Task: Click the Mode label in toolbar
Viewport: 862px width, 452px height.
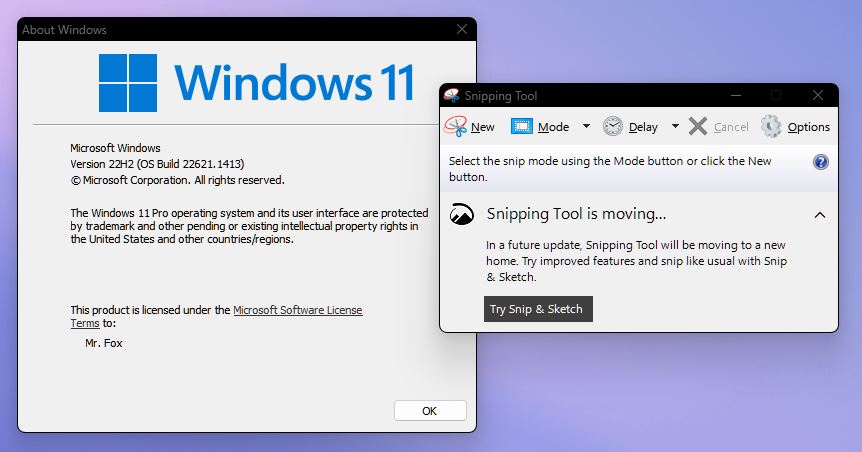Action: pyautogui.click(x=553, y=127)
